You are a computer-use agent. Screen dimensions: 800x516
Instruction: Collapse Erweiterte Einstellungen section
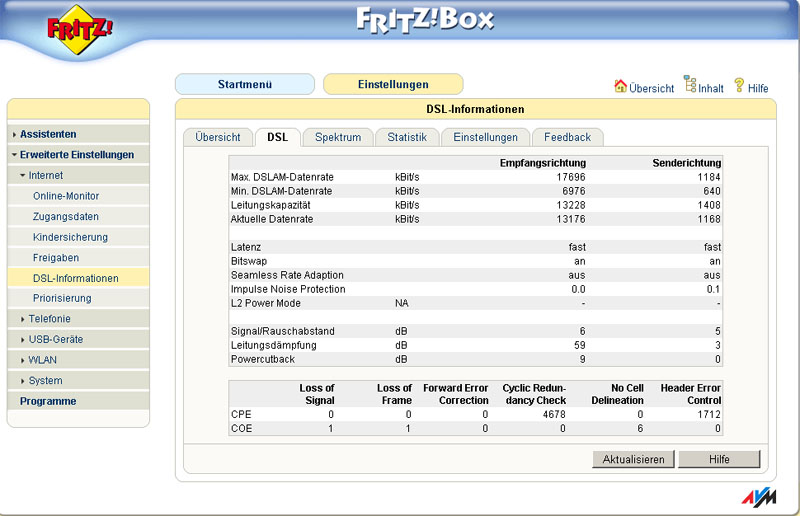coord(14,155)
